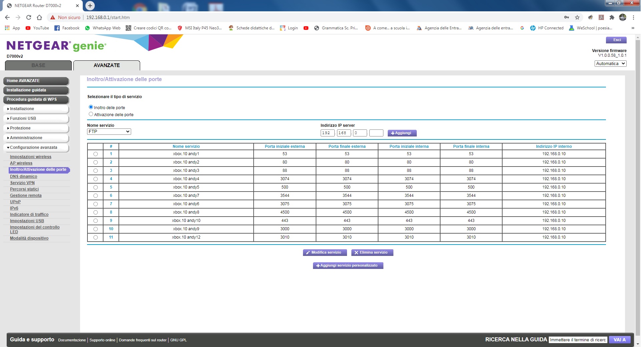This screenshot has height=347, width=644.
Task: Select the radio button for xbox.10 andy1
Action: coord(96,154)
